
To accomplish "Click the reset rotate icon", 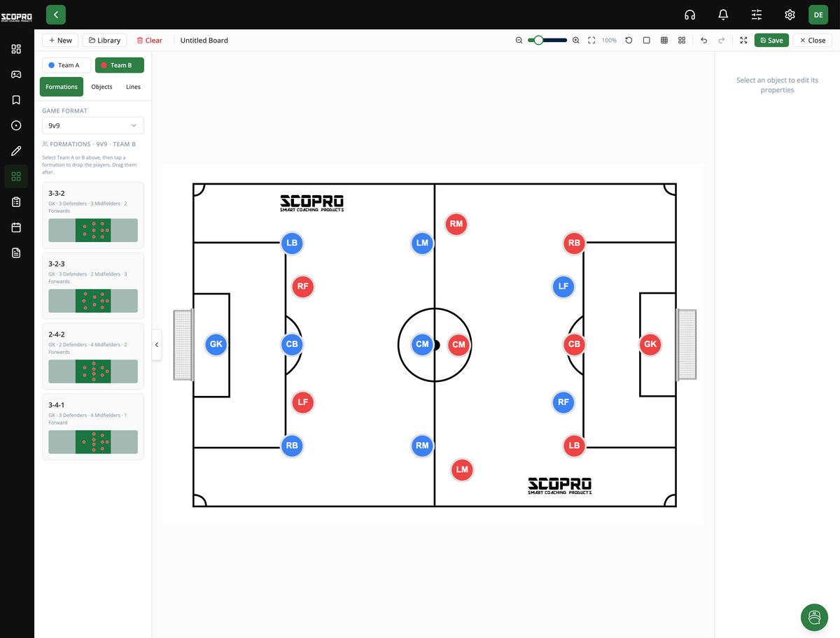I will point(629,41).
